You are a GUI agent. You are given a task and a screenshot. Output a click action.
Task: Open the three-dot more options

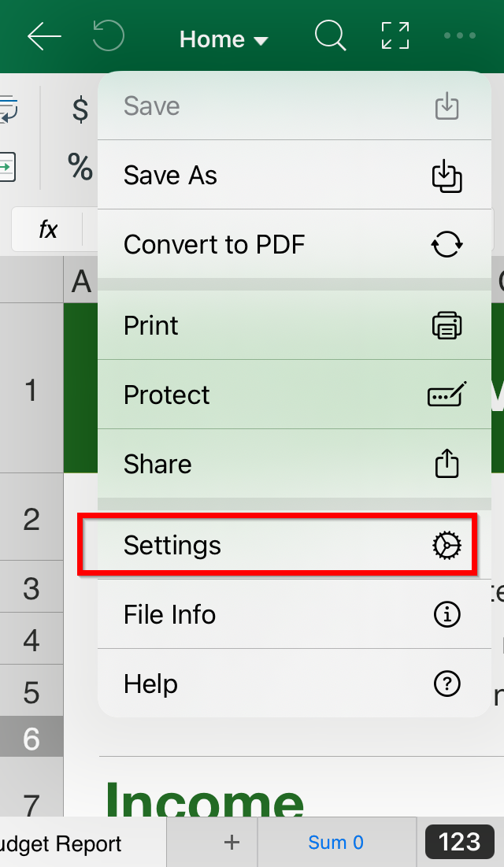click(x=460, y=36)
